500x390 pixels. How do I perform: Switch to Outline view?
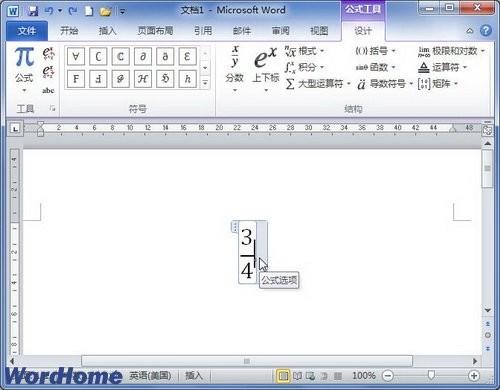pyautogui.click(x=324, y=376)
